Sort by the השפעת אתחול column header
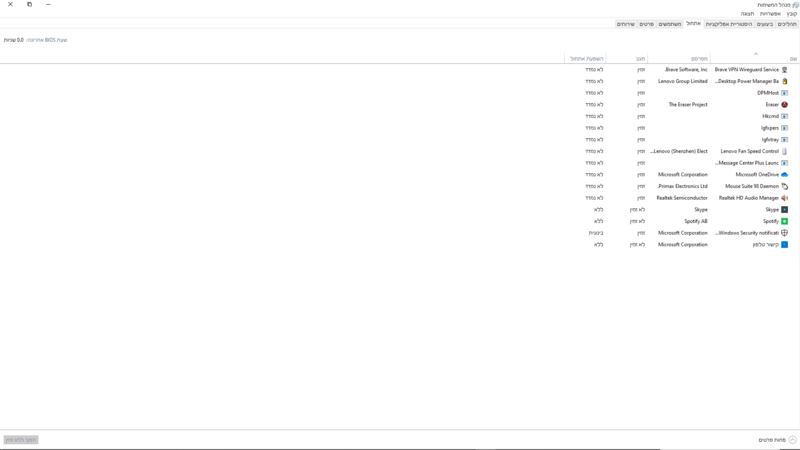 (587, 59)
